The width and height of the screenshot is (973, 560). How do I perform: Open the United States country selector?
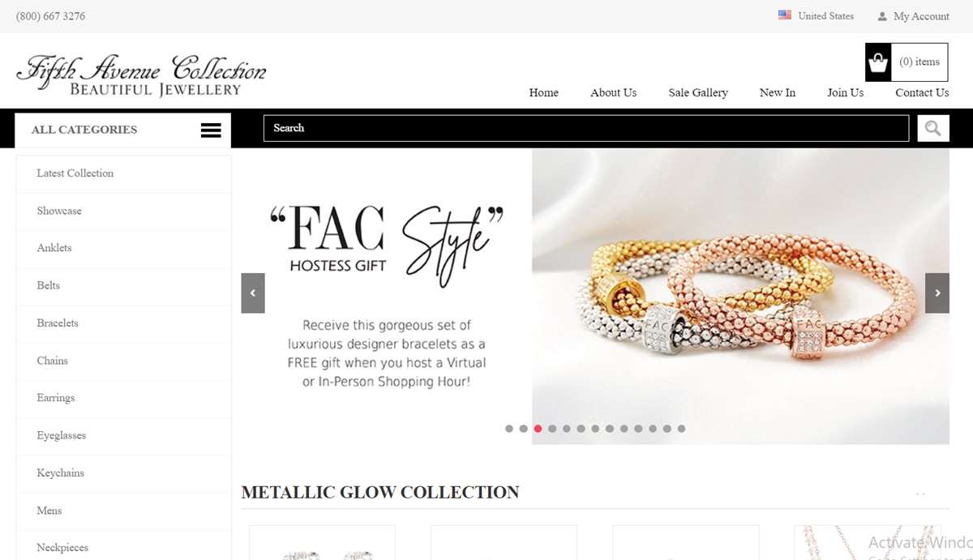point(816,15)
